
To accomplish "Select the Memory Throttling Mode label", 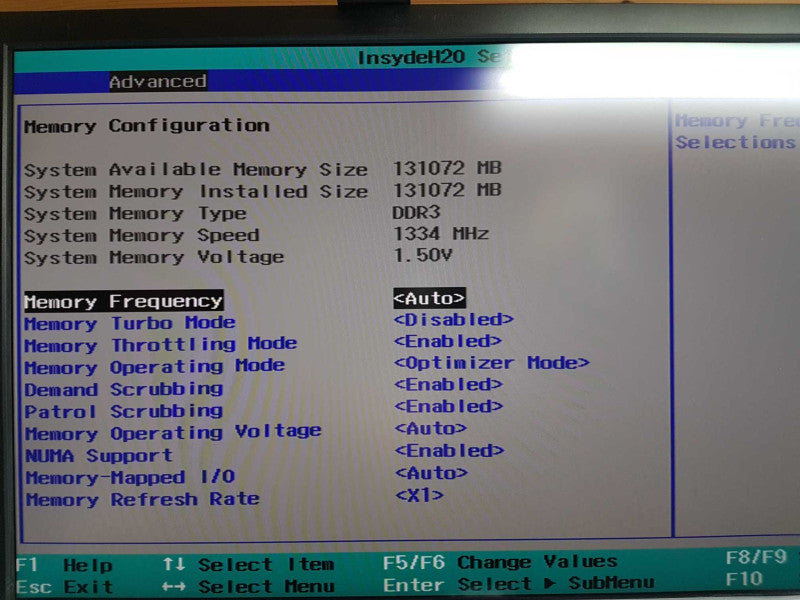I will pos(161,345).
